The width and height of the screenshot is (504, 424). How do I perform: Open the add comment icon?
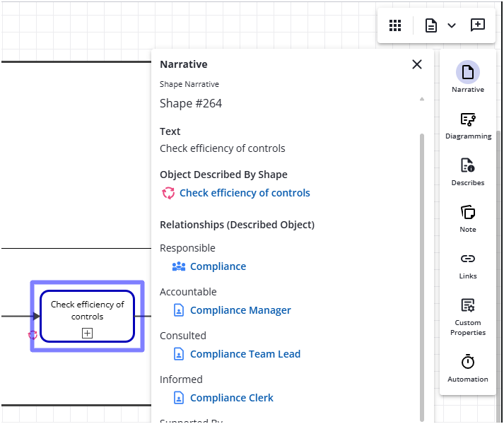pyautogui.click(x=478, y=25)
